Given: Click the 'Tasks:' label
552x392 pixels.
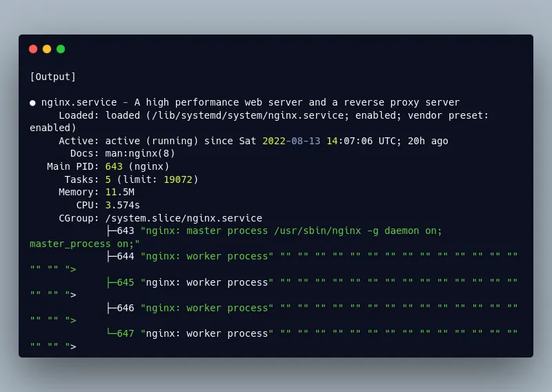Looking at the screenshot, I should (81, 179).
